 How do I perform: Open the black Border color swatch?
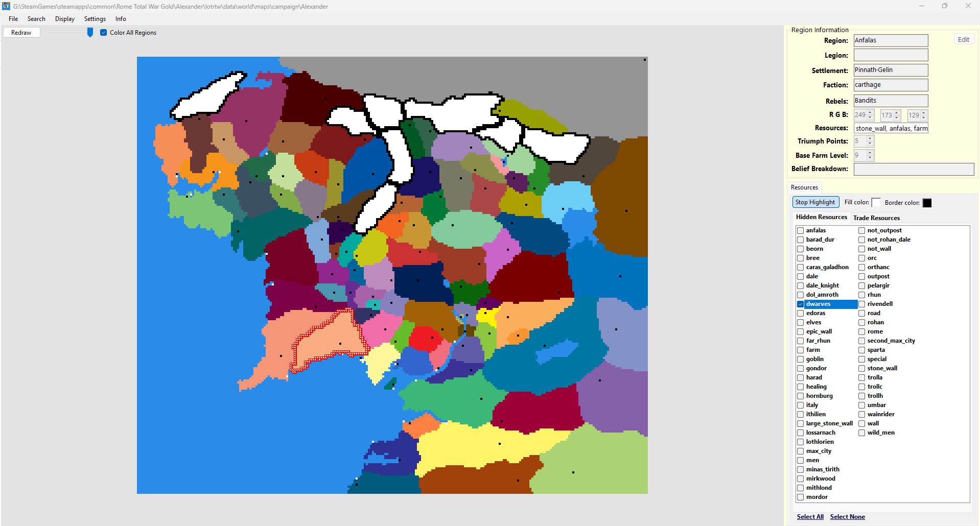tap(927, 203)
